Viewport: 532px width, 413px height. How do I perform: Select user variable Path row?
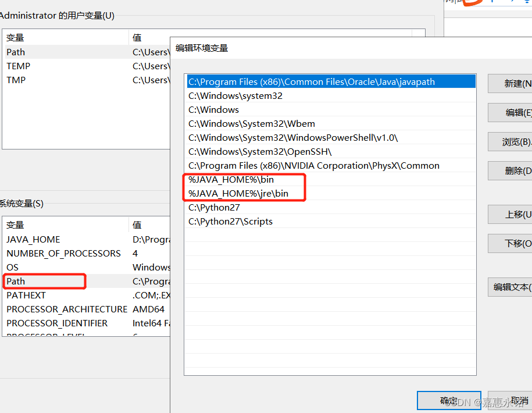point(87,52)
